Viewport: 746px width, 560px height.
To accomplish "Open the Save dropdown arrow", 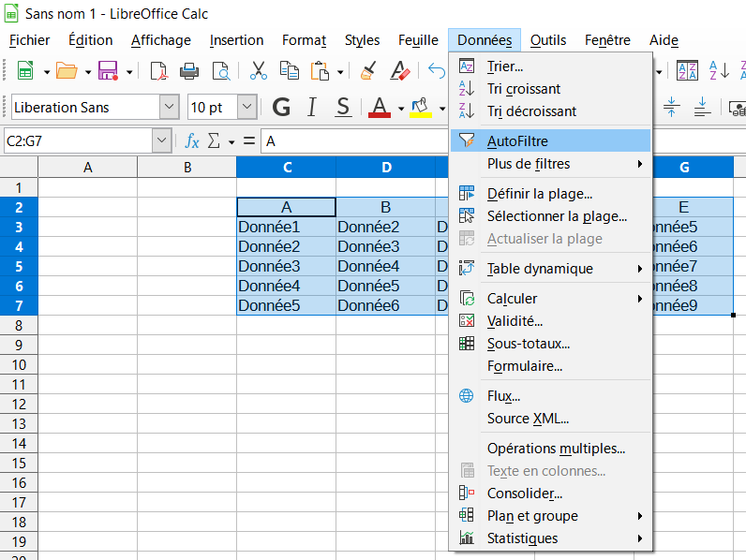I will (129, 72).
